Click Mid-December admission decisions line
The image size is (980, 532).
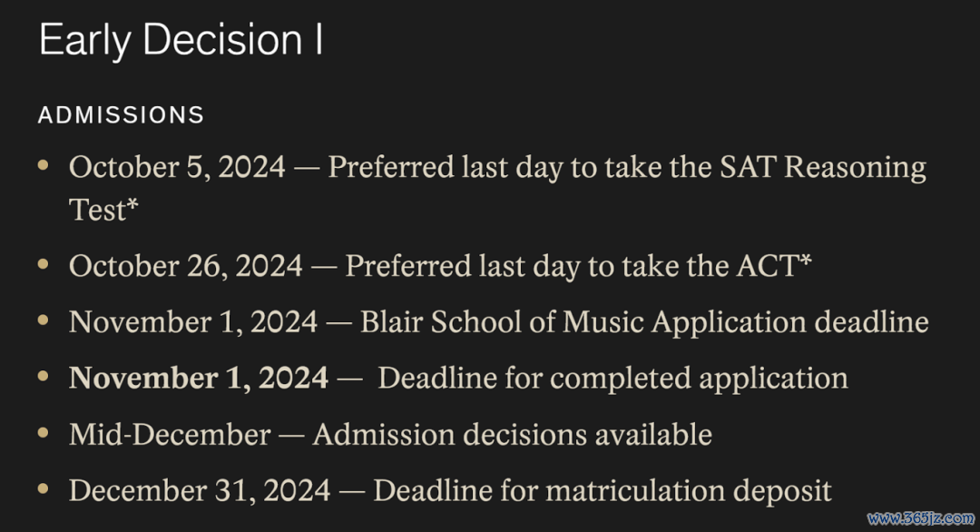tap(390, 435)
